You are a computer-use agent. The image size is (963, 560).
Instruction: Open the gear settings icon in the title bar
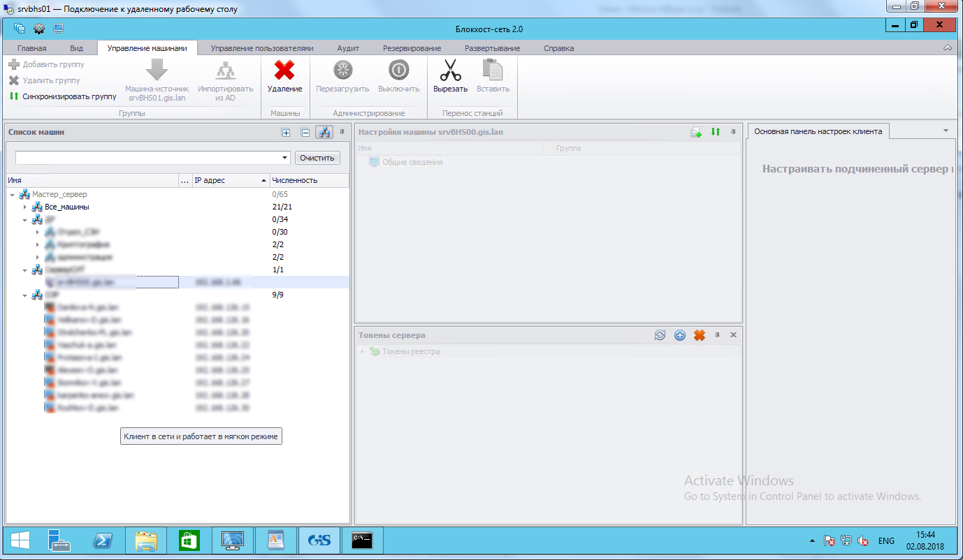39,29
